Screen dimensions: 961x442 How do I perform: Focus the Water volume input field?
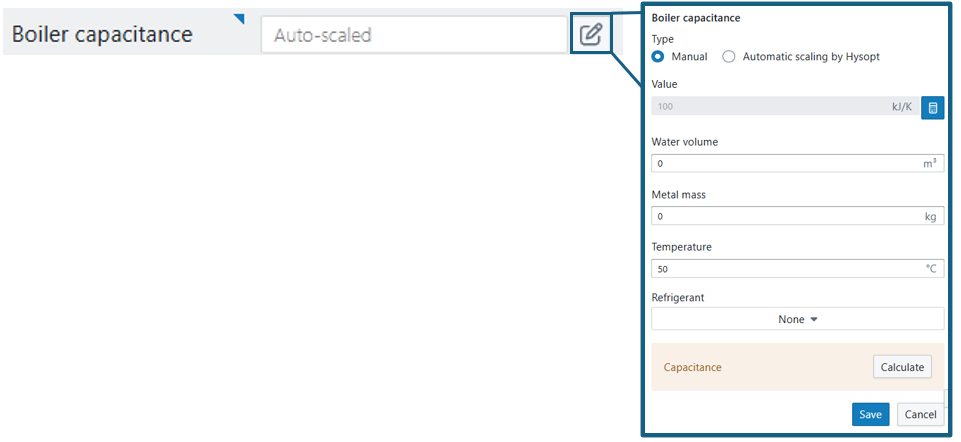click(780, 163)
